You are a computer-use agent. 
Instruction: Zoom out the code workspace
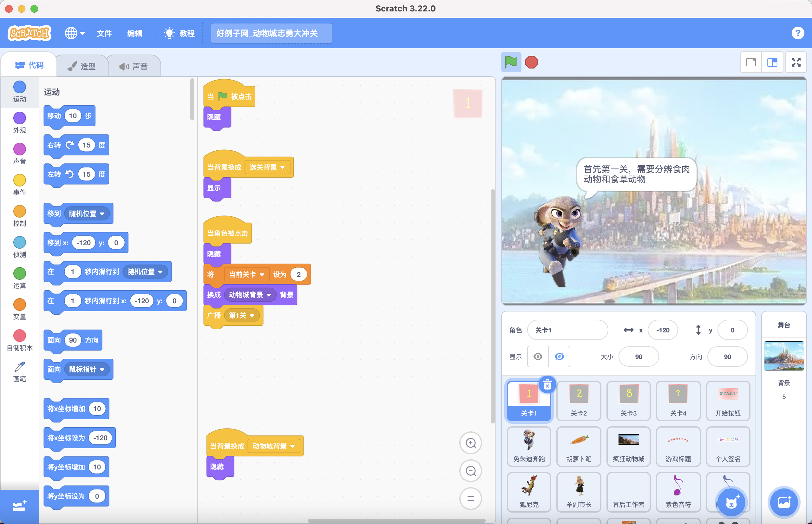coord(470,471)
